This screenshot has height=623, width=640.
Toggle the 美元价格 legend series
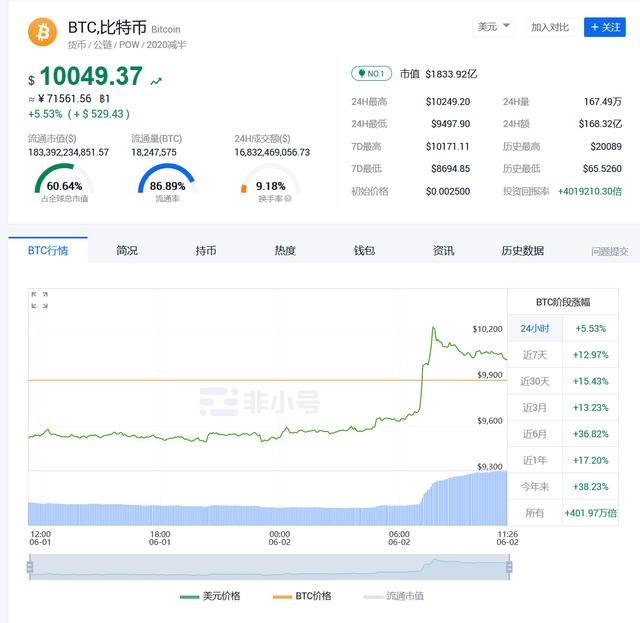coord(210,596)
